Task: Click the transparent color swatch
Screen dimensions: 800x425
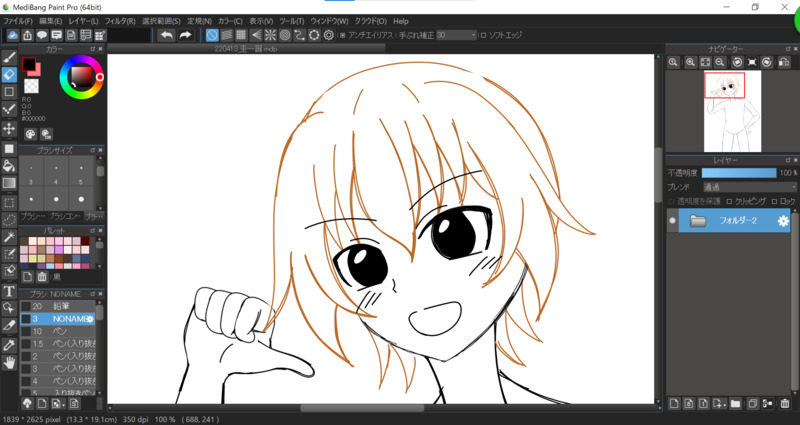Action: 31,86
